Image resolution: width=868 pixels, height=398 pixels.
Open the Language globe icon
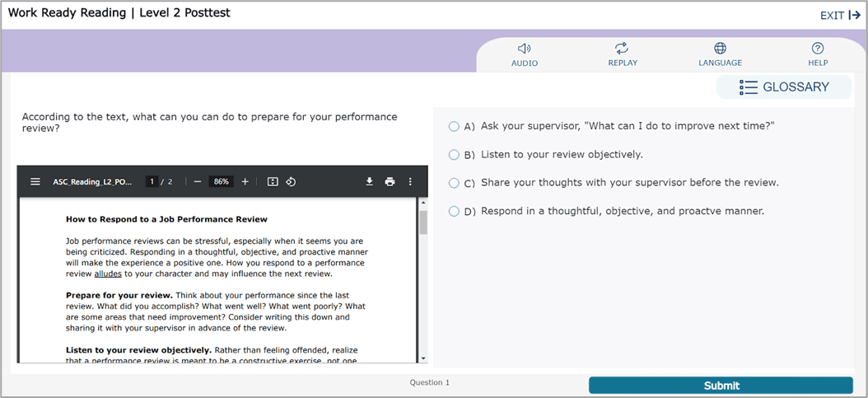[720, 49]
